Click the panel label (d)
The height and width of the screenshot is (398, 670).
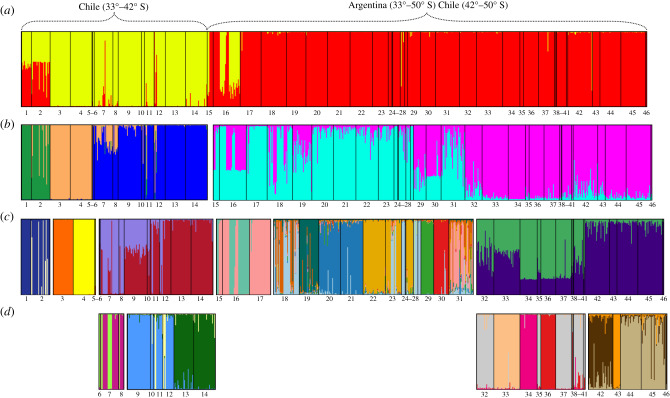pos(8,312)
